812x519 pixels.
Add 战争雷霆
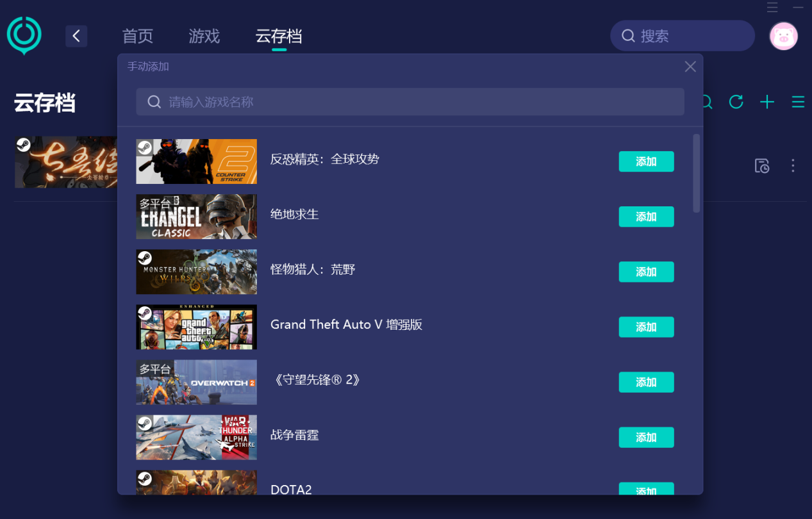click(x=646, y=437)
